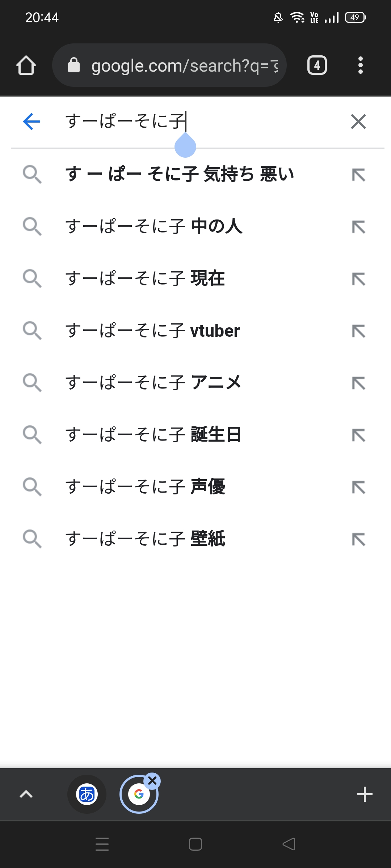Open Chrome's three-dot overflow menu
Image resolution: width=391 pixels, height=868 pixels.
click(360, 65)
